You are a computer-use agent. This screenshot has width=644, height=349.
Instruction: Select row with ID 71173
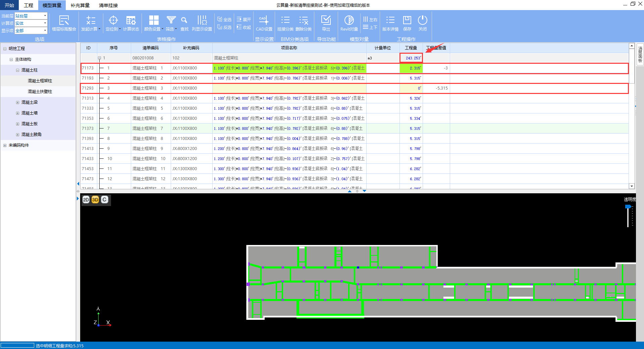354,68
